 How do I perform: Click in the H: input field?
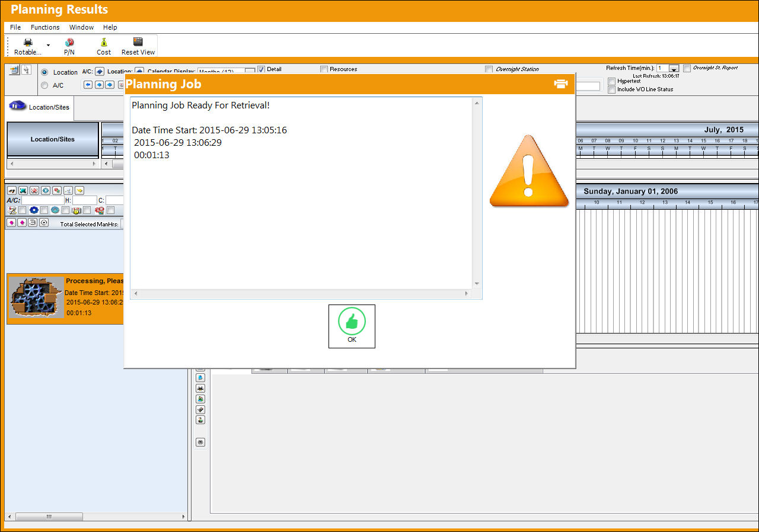tap(85, 200)
